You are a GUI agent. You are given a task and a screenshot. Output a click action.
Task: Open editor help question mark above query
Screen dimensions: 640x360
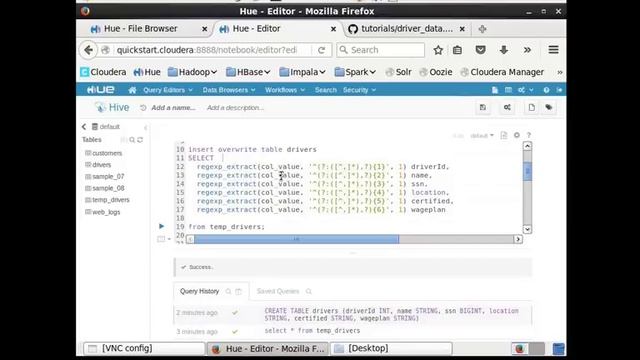(529, 135)
